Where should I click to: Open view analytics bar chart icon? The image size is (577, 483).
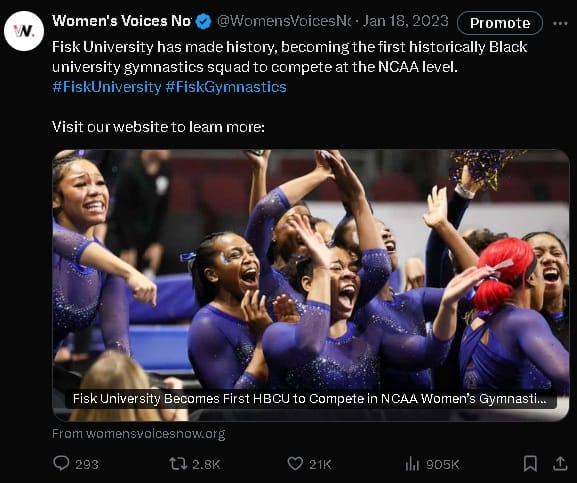(x=412, y=464)
